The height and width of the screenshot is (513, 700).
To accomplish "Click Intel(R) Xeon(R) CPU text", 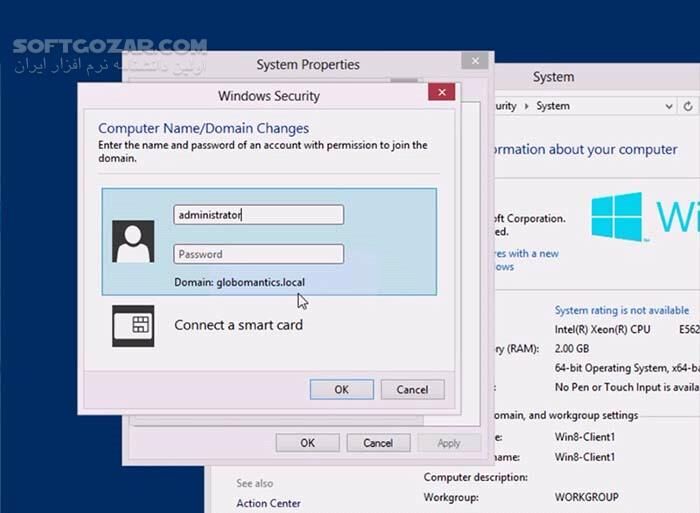I will pyautogui.click(x=602, y=329).
